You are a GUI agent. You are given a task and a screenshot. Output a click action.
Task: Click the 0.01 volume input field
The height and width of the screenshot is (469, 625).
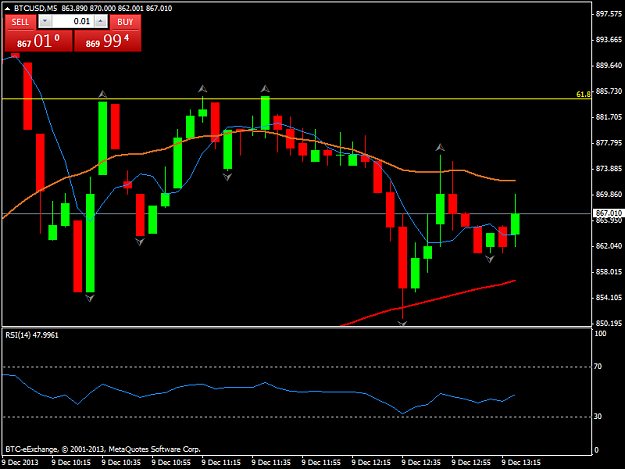point(73,21)
